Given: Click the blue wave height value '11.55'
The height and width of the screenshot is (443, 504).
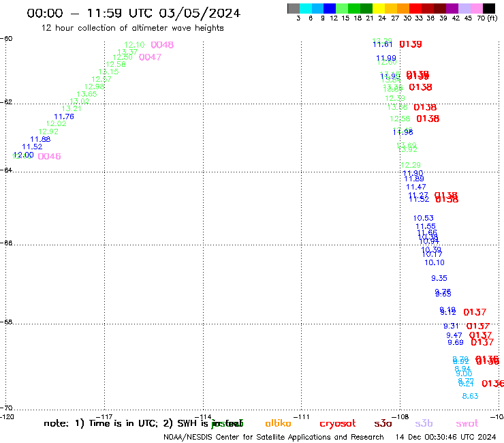Looking at the screenshot, I should click(426, 226).
